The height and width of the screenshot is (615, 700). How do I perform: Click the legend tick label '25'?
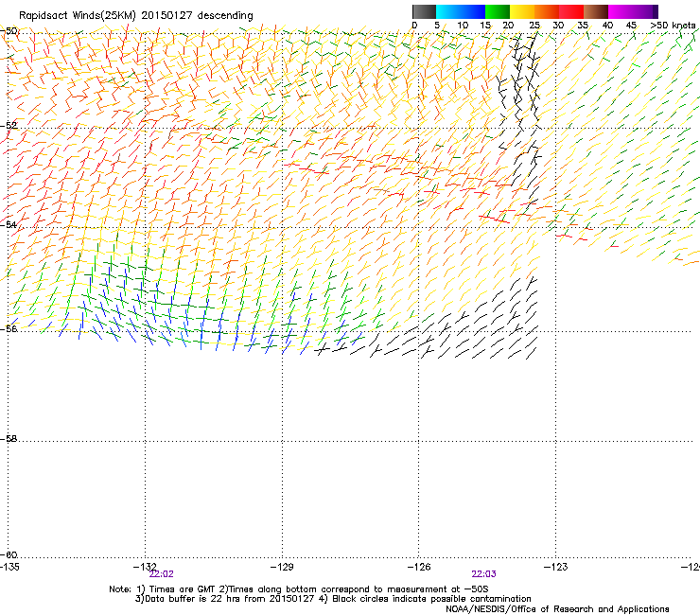[534, 26]
